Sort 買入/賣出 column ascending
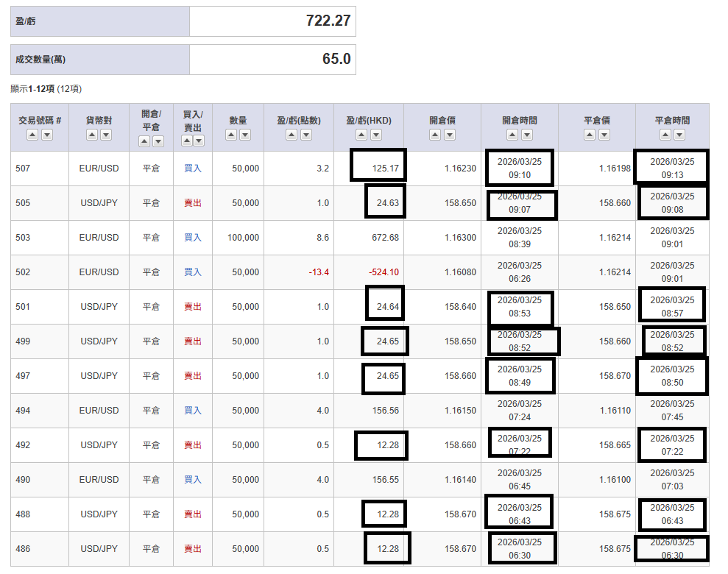 187,141
